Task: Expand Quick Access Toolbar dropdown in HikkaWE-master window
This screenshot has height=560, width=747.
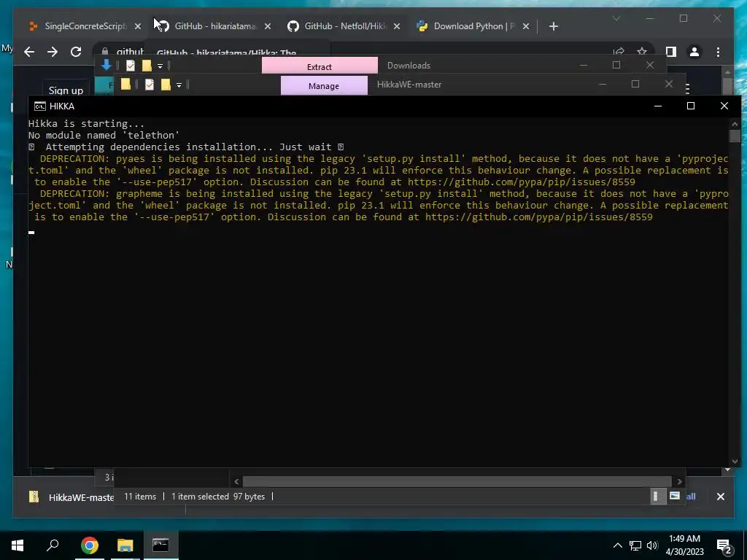Action: (x=179, y=85)
